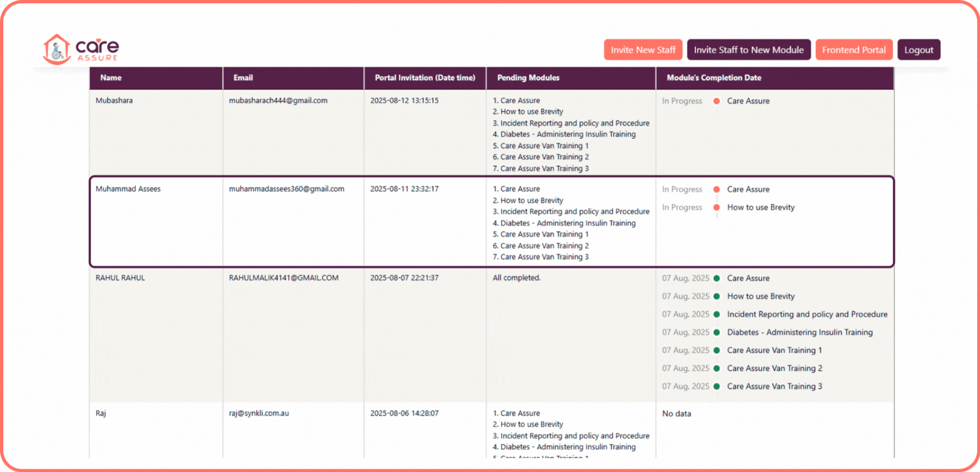Click green dot beside RAHUL's Diabetes Insulin Training

(x=716, y=333)
